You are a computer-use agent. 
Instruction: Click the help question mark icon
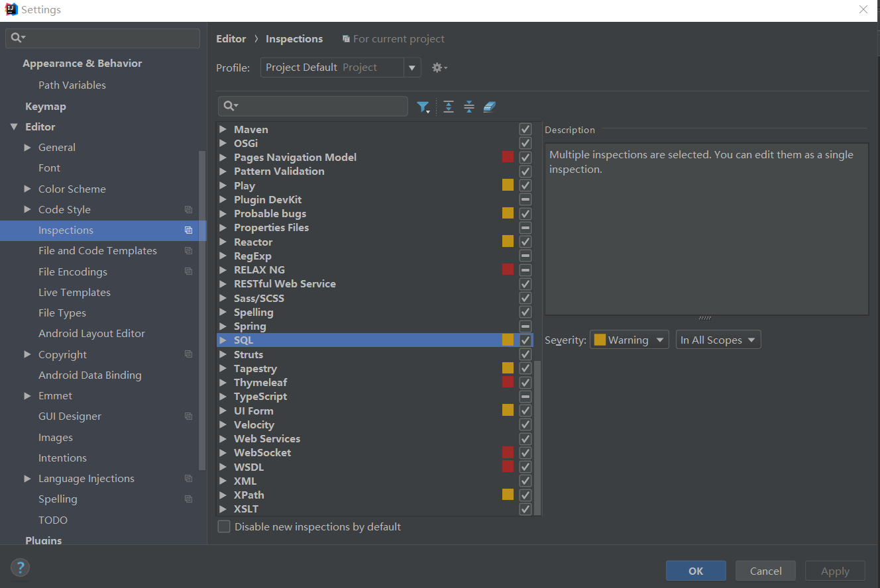tap(20, 567)
